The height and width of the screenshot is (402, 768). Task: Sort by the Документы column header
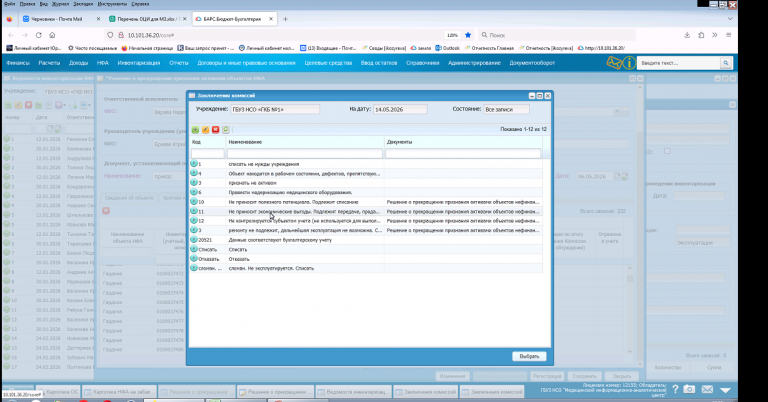click(x=463, y=142)
